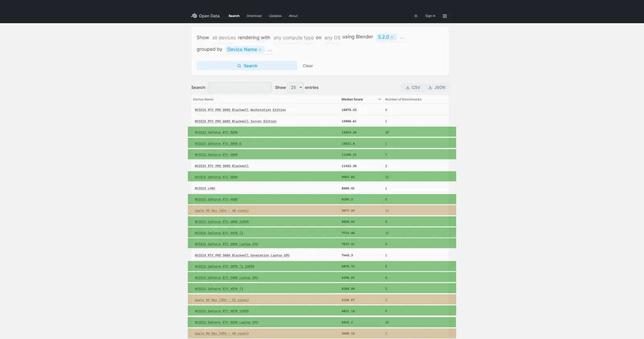Go to the Download page
Viewport: 644px width, 339px height.
pos(254,16)
